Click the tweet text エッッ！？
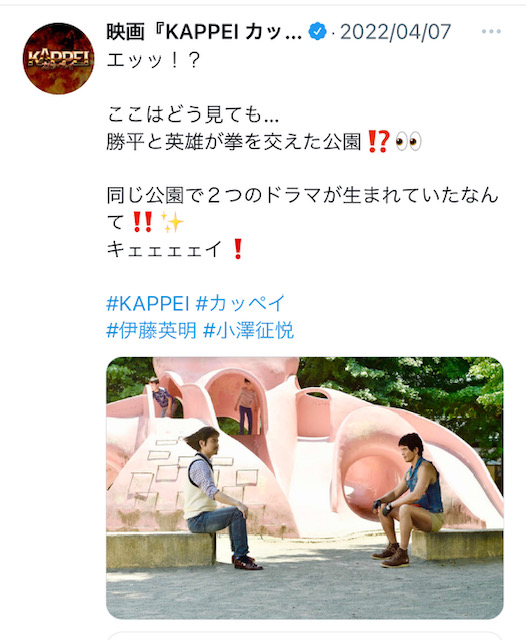The height and width of the screenshot is (640, 526). pos(154,60)
